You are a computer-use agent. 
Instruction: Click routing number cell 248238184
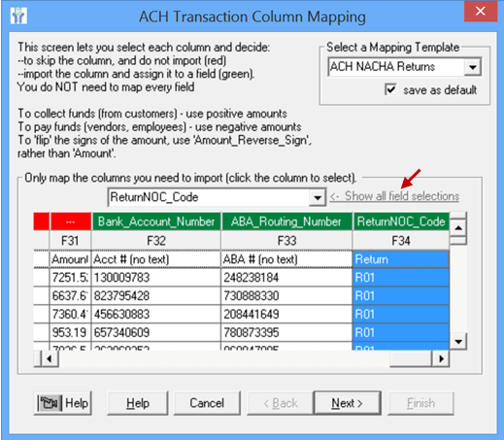(x=286, y=278)
